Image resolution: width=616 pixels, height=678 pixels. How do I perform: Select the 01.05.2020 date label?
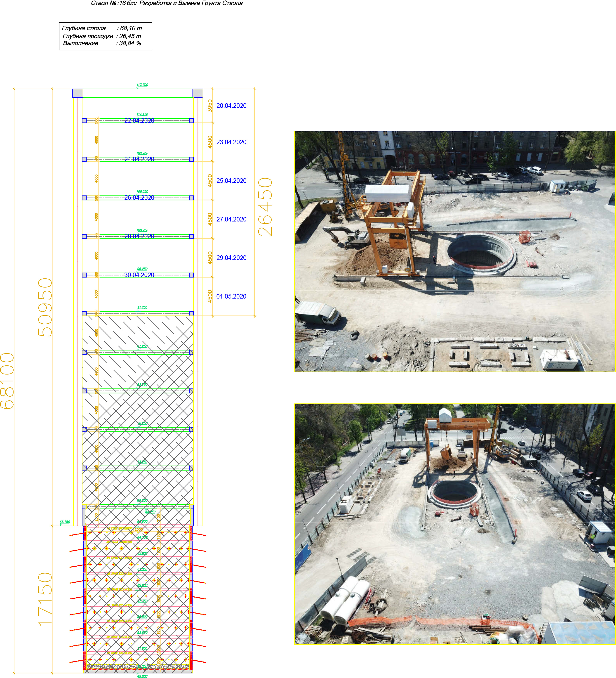[231, 296]
